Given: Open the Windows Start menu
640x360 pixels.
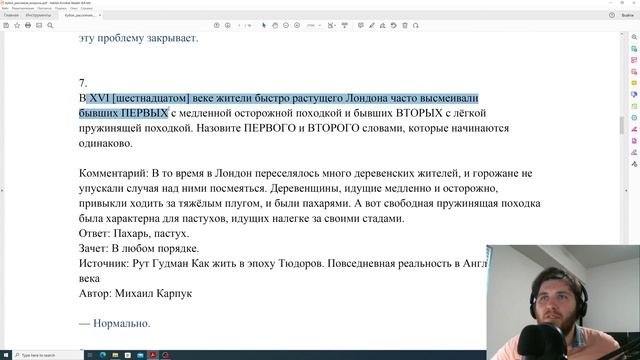Looking at the screenshot, I should pos(6,355).
